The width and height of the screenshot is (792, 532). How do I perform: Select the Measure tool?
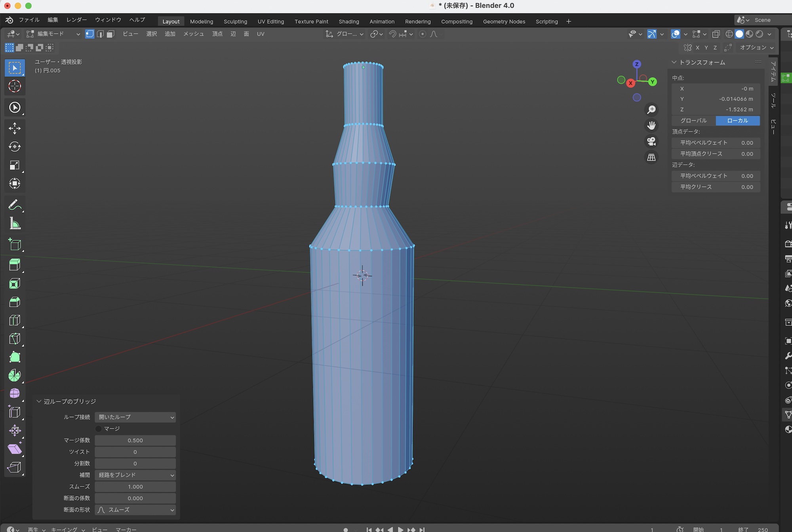coord(15,224)
